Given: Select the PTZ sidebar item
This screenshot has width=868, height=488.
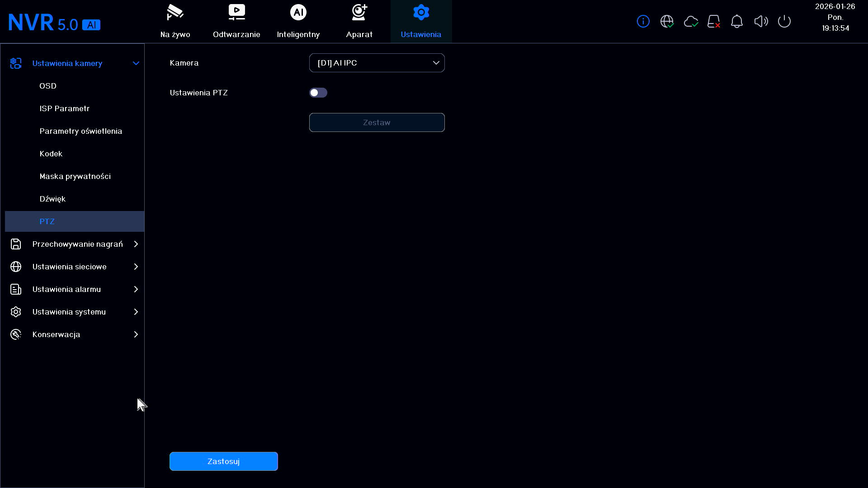Looking at the screenshot, I should pos(75,221).
